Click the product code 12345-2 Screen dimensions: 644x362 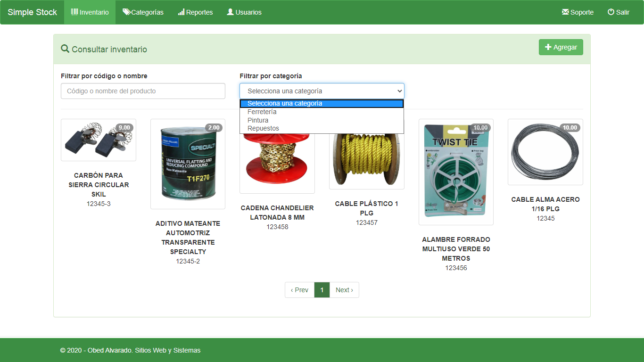tap(188, 261)
